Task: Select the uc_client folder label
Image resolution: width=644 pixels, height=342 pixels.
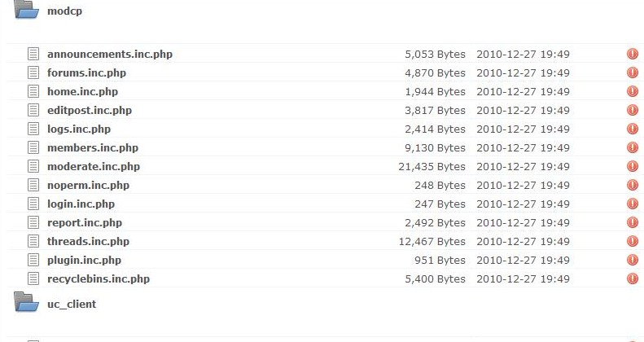Action: [x=72, y=305]
